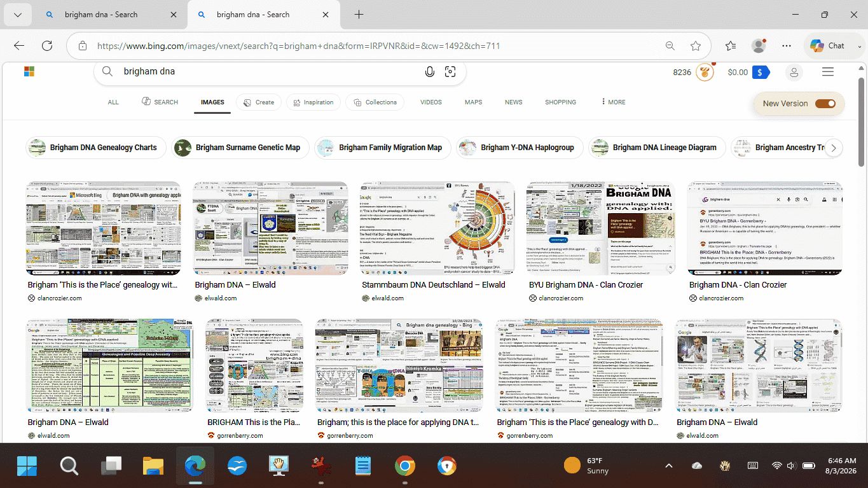
Task: Open the weather widget showing 63°F Sunny
Action: coord(586,466)
